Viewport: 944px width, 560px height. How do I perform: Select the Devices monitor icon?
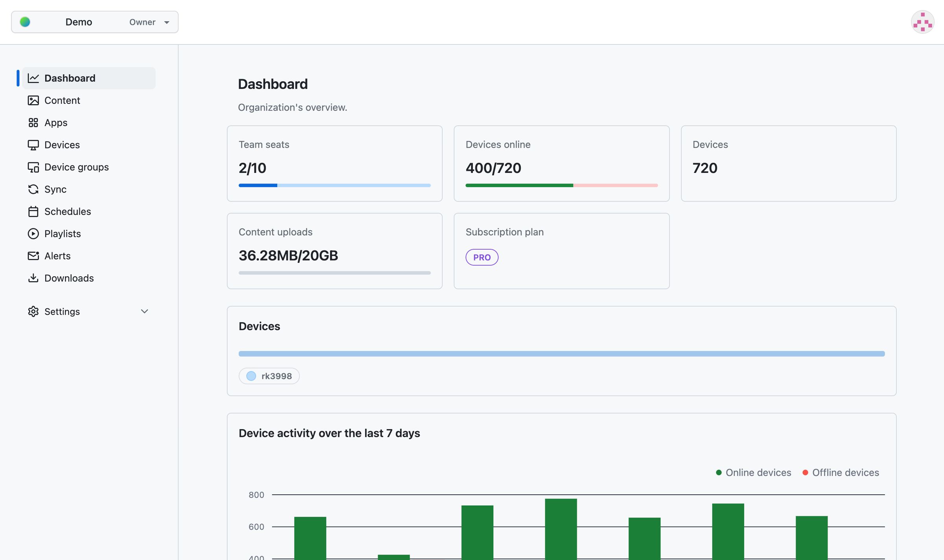(x=33, y=145)
